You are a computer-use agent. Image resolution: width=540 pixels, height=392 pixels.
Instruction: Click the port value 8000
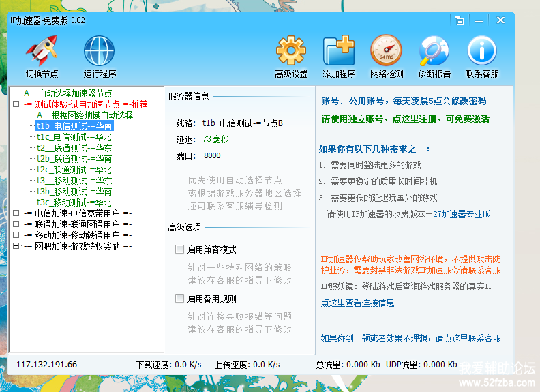click(212, 155)
